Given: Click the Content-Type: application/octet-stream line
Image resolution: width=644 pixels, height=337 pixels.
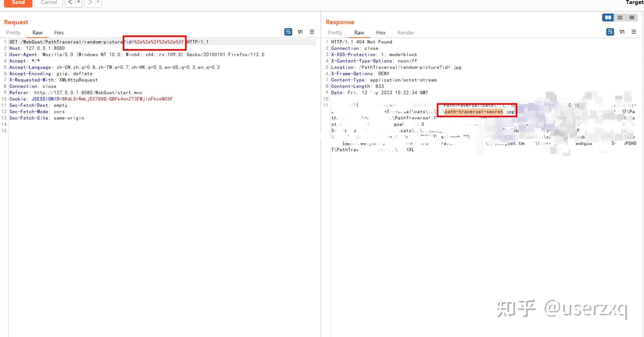Looking at the screenshot, I should coord(384,80).
